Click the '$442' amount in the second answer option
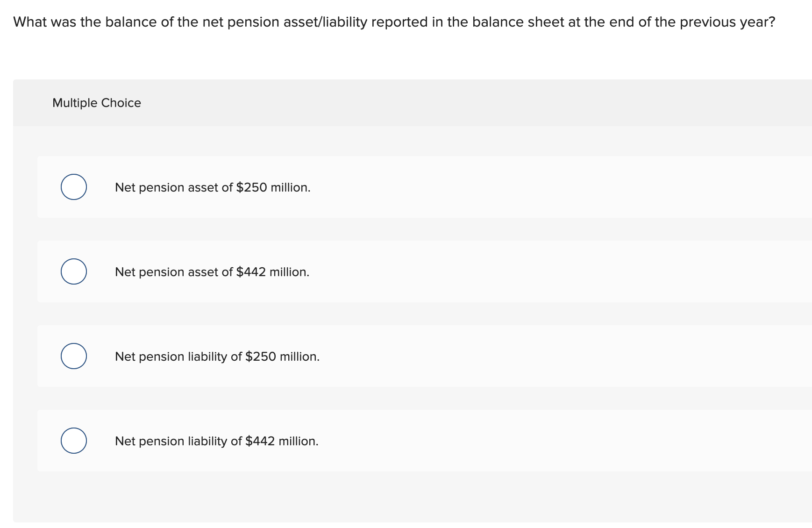The width and height of the screenshot is (812, 528). click(x=251, y=272)
